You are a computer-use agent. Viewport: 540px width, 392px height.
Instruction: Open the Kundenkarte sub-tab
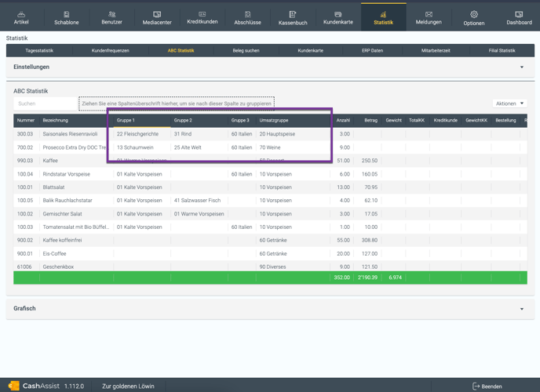310,50
